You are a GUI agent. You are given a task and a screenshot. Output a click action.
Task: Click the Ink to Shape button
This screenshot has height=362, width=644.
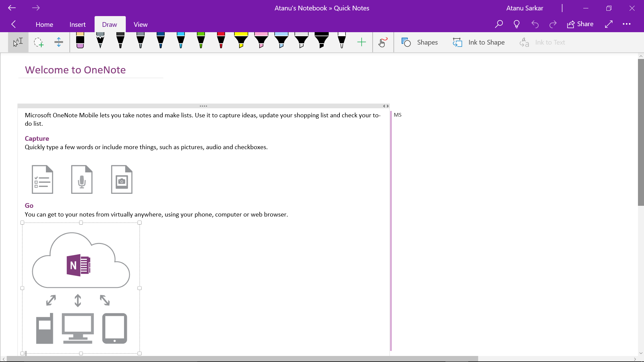(x=479, y=42)
